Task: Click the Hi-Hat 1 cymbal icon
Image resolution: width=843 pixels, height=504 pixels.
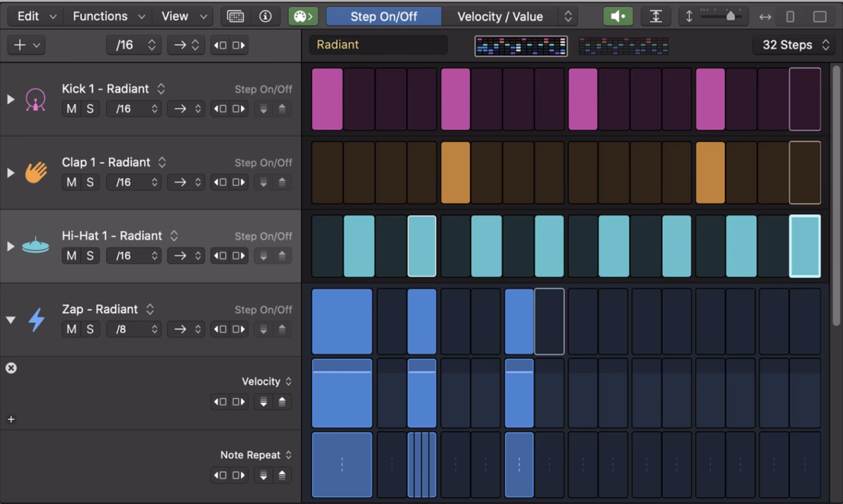Action: tap(35, 246)
